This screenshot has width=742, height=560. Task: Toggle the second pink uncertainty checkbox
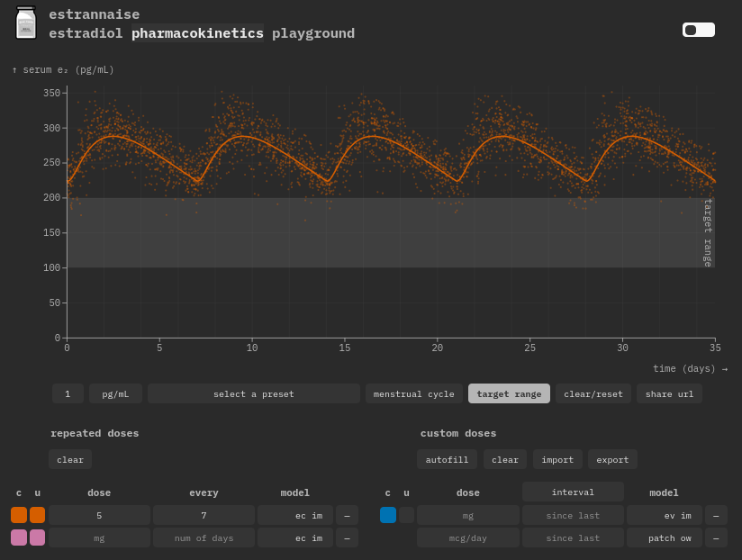(38, 537)
